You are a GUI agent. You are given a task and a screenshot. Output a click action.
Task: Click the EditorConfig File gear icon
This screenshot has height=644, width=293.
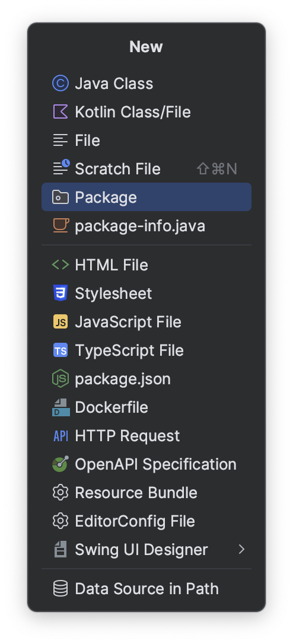[x=60, y=521]
